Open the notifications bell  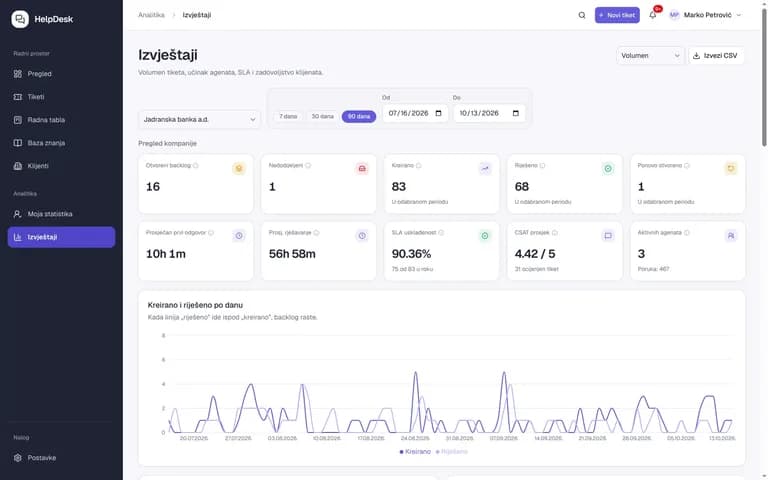652,15
